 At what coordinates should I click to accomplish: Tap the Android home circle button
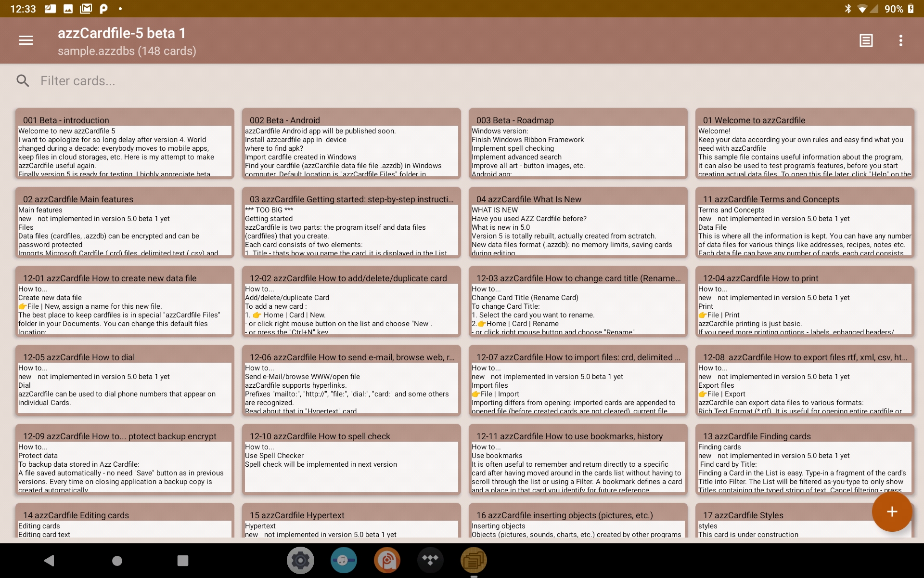point(117,560)
